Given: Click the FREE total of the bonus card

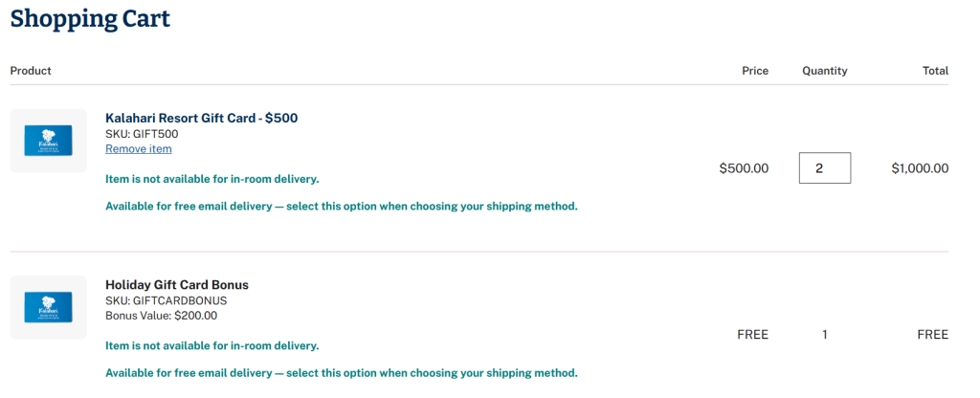Looking at the screenshot, I should pos(932,335).
